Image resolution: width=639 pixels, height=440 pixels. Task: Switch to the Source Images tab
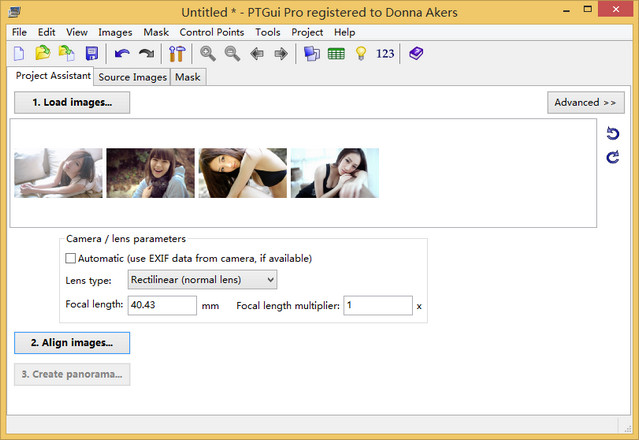132,77
